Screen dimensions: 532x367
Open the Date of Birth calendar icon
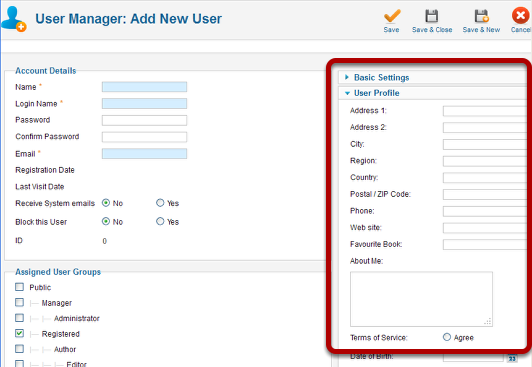pos(512,358)
